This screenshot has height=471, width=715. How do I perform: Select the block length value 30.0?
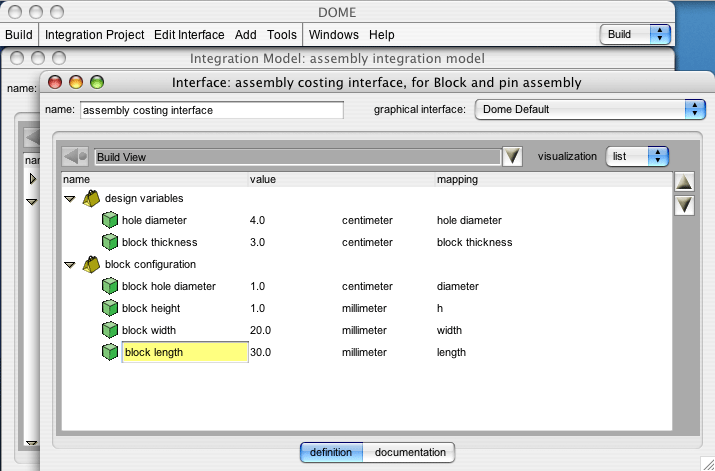click(x=260, y=352)
